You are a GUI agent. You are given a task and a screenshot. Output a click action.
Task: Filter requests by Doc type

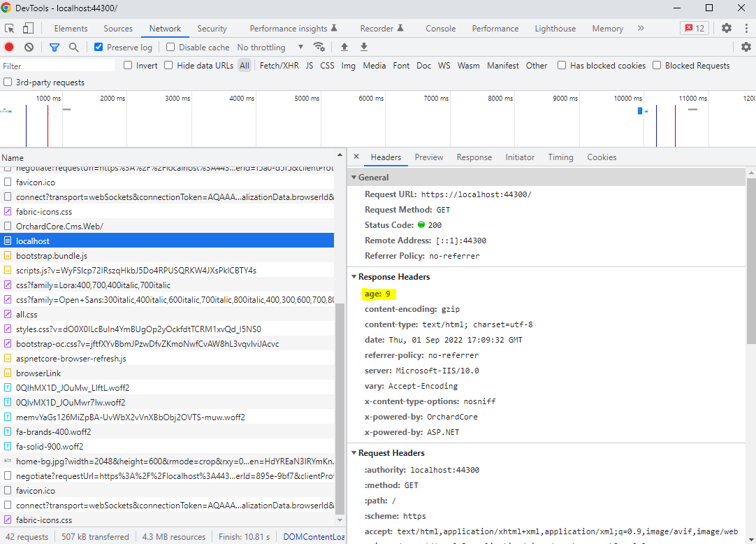coord(424,66)
